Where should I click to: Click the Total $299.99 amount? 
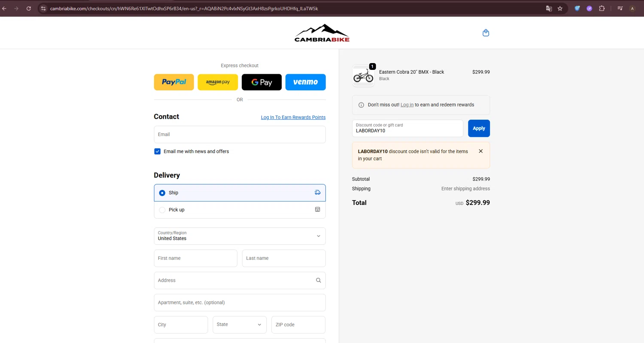(478, 203)
